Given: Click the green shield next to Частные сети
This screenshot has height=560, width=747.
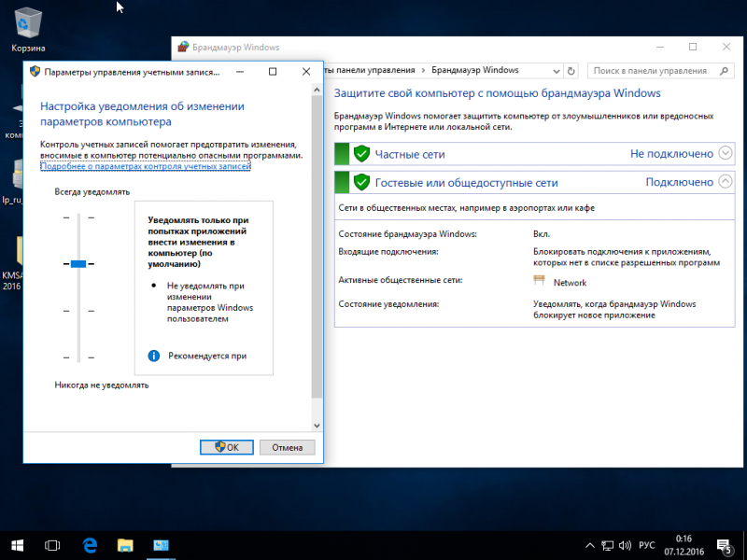Looking at the screenshot, I should pyautogui.click(x=361, y=154).
